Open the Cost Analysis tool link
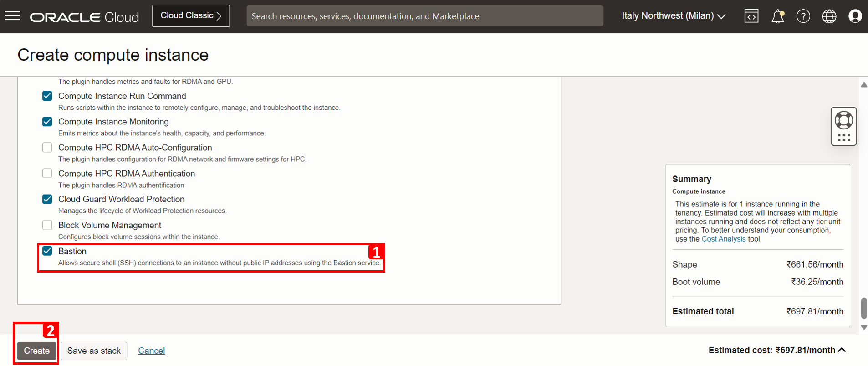The image size is (868, 366). [724, 239]
